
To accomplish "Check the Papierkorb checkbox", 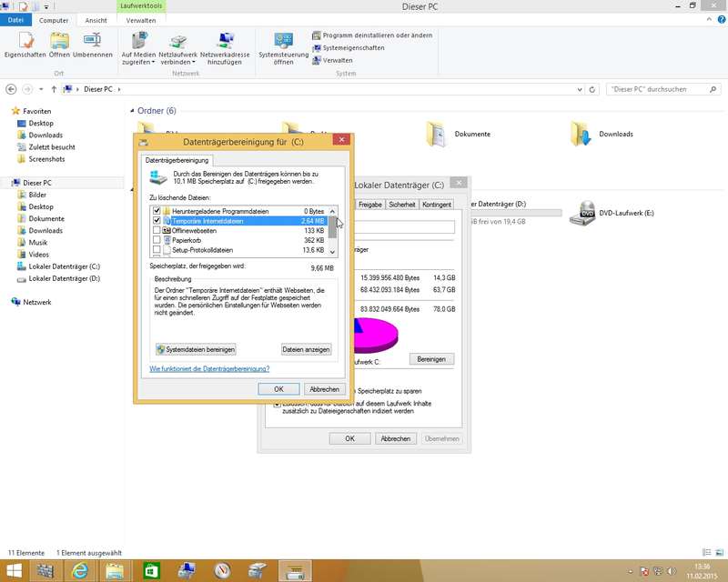I will [x=157, y=240].
